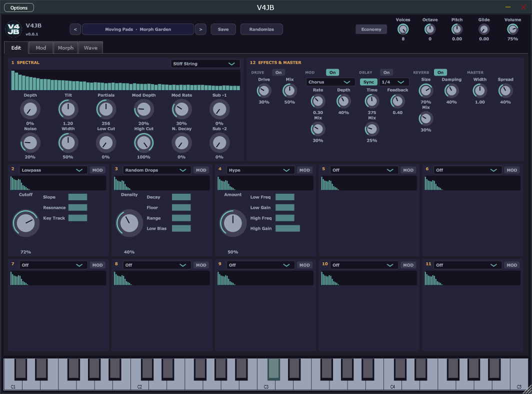Click MOD button for slot 10
The height and width of the screenshot is (394, 532).
[408, 265]
